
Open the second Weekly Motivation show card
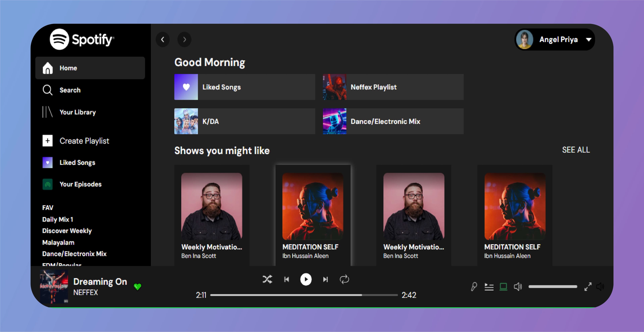[414, 215]
